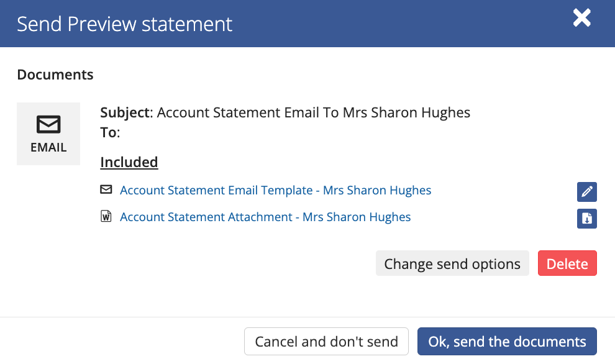Click the 'Send Preview statement' title text
615x364 pixels.
pyautogui.click(x=124, y=24)
